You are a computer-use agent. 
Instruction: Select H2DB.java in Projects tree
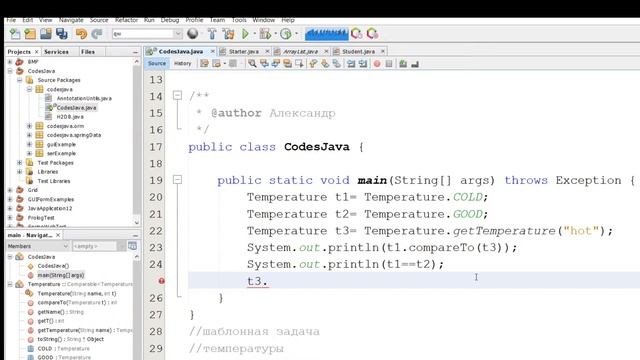[x=70, y=117]
